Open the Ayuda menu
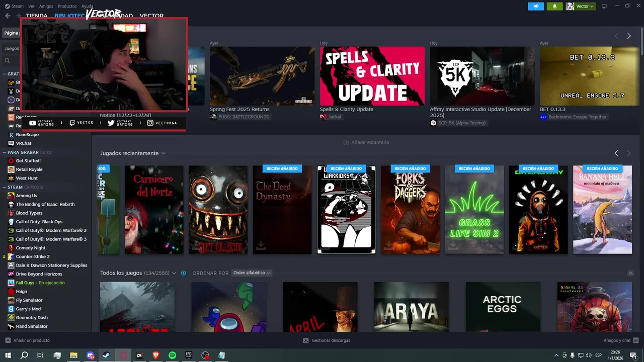 (87, 6)
